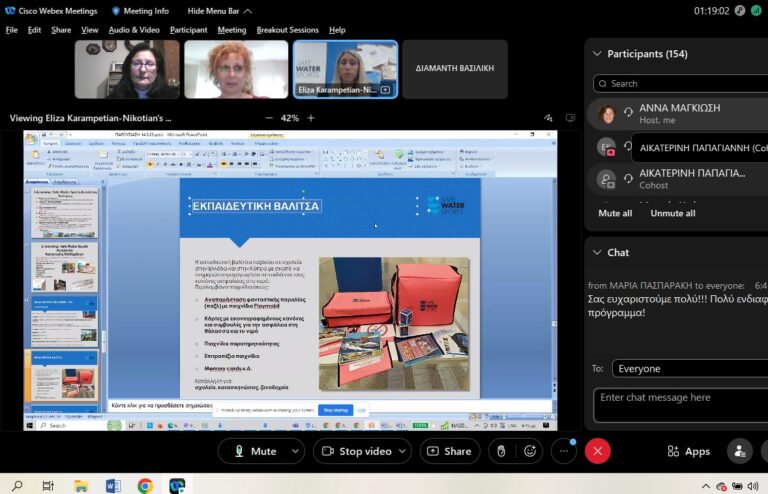
Task: Toggle the participants panel icon
Action: [740, 451]
